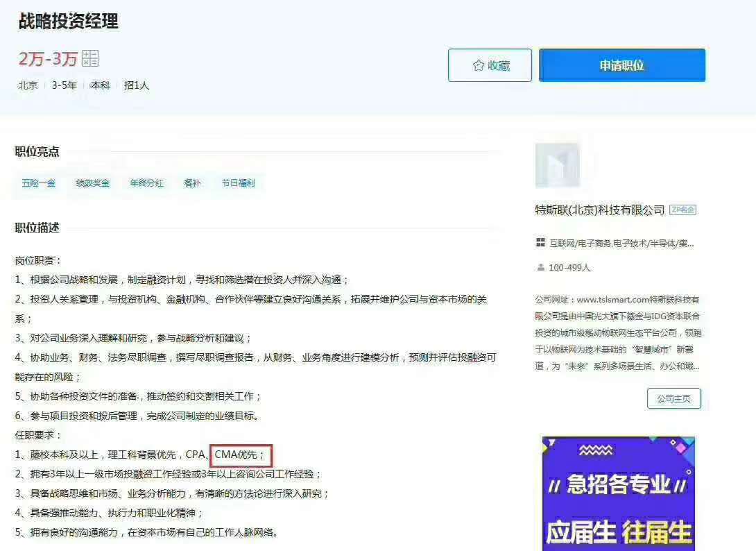This screenshot has height=551, width=756.
Task: Click the 收藏 favorite button
Action: (490, 65)
